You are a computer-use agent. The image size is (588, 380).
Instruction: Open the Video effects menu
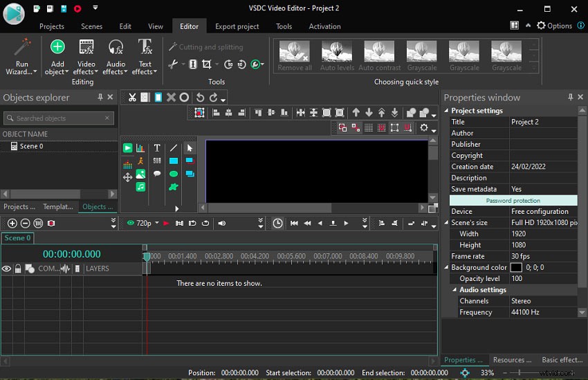pos(86,55)
